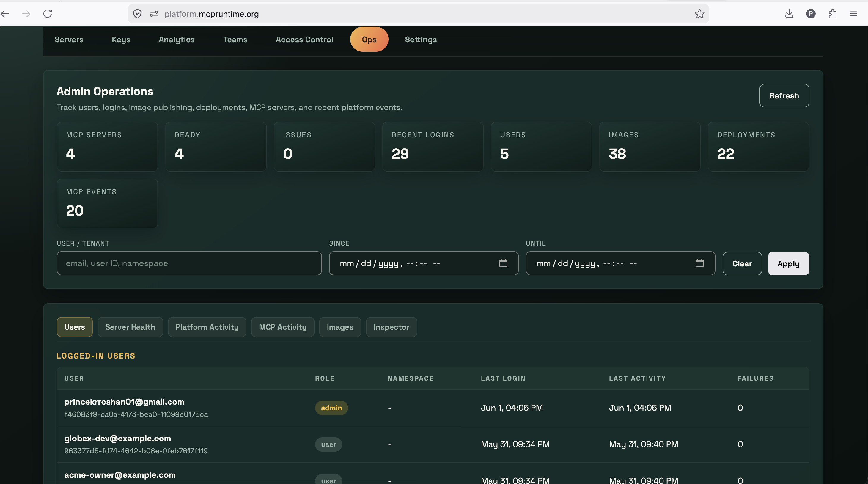The height and width of the screenshot is (484, 868).
Task: Focus the Until date-time field
Action: (620, 263)
